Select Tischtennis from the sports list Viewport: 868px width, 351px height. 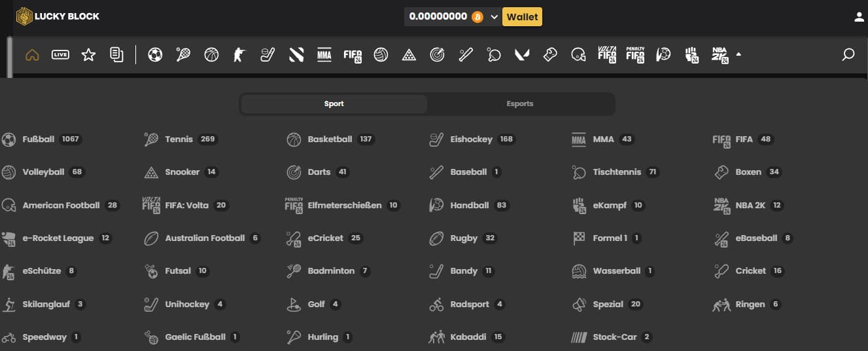tap(616, 172)
